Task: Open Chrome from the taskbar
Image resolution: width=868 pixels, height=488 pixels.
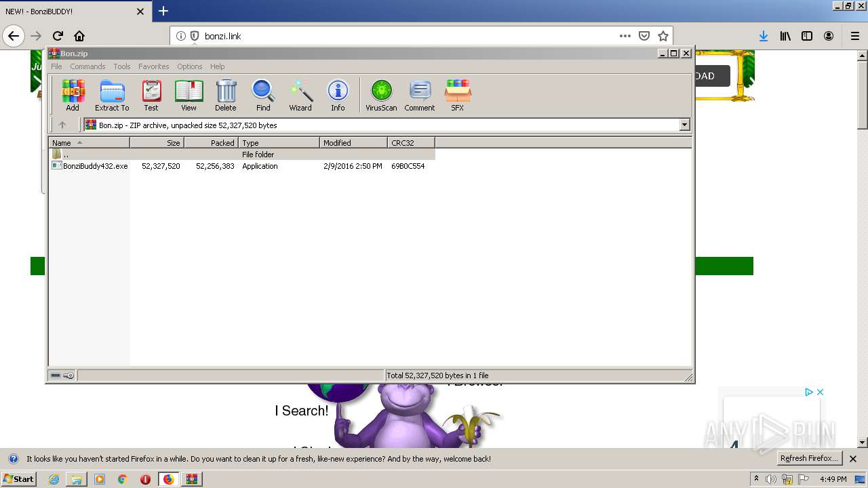Action: click(122, 479)
